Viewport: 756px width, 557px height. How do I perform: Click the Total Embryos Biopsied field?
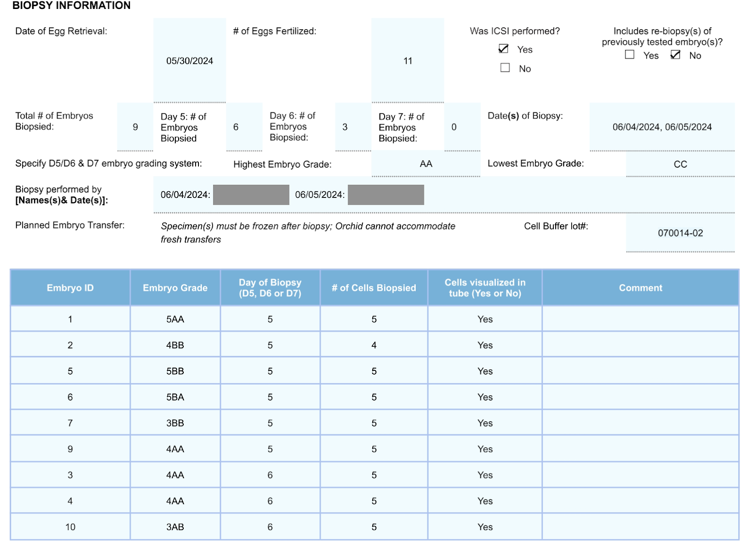point(135,127)
